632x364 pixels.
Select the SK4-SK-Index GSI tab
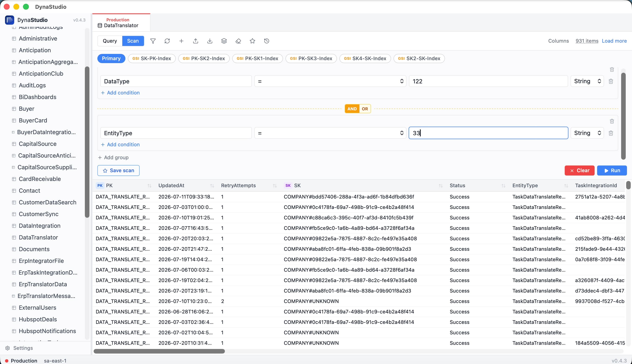[365, 59]
